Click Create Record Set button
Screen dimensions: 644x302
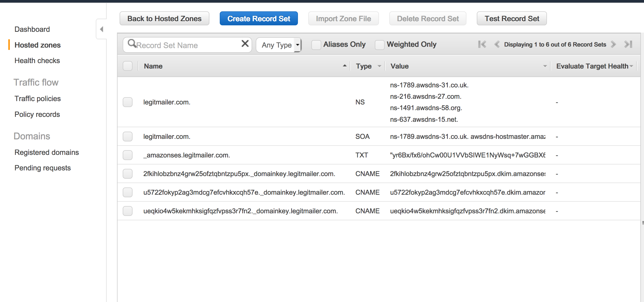(259, 19)
